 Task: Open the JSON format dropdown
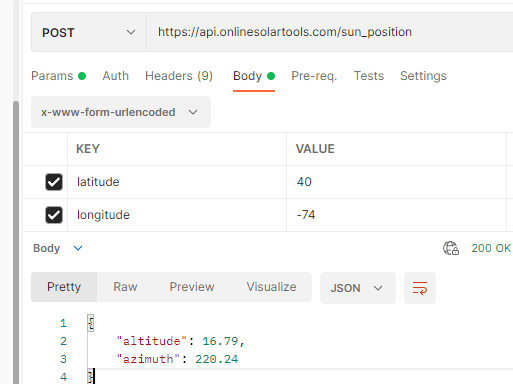tap(358, 288)
